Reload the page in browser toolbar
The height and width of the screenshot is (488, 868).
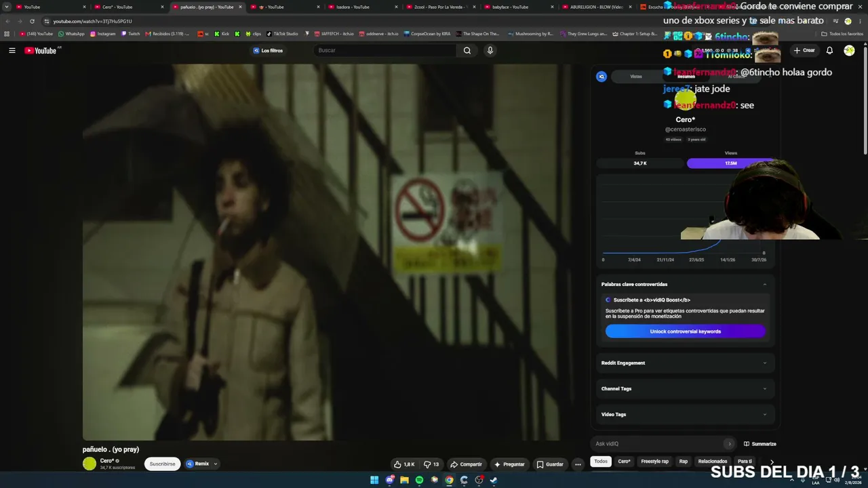pyautogui.click(x=32, y=21)
